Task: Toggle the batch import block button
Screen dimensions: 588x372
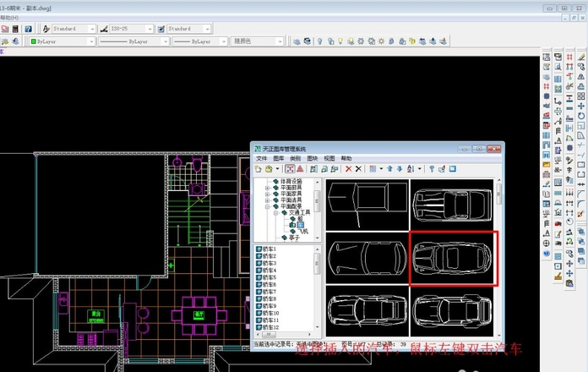Action: click(x=290, y=169)
